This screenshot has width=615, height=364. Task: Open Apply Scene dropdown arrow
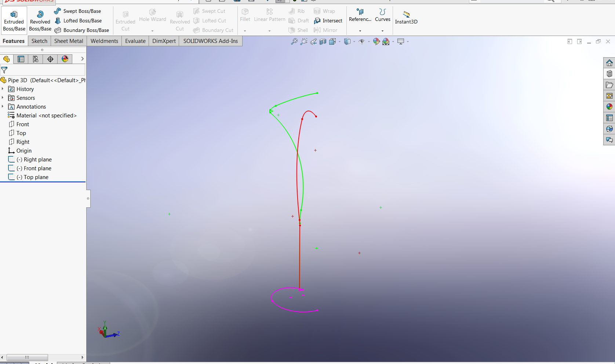[393, 42]
